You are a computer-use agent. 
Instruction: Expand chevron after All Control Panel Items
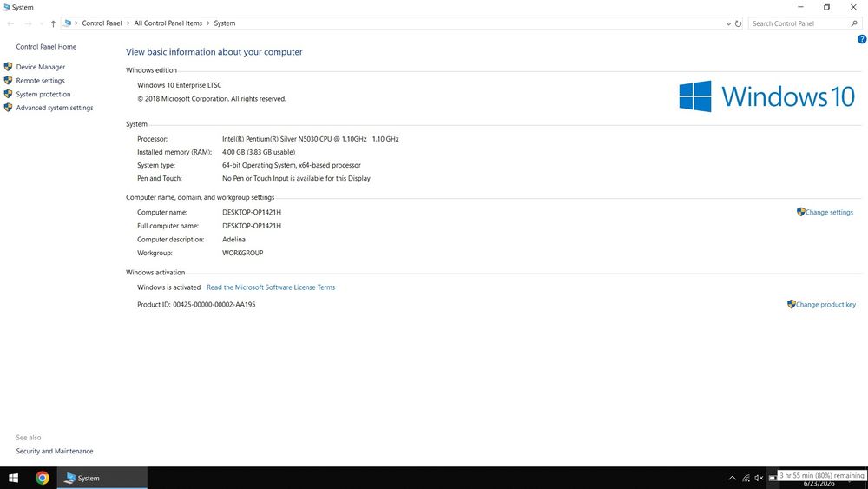click(x=208, y=23)
